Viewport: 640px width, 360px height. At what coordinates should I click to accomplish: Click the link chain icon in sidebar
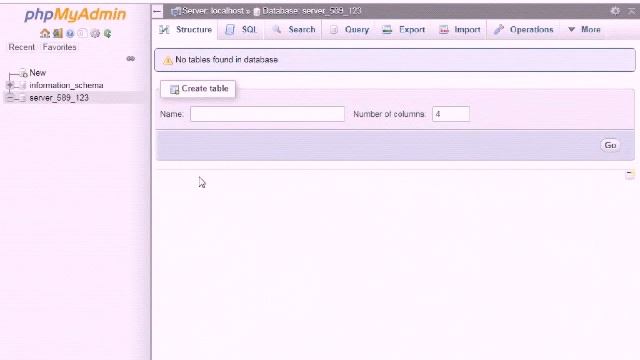131,59
